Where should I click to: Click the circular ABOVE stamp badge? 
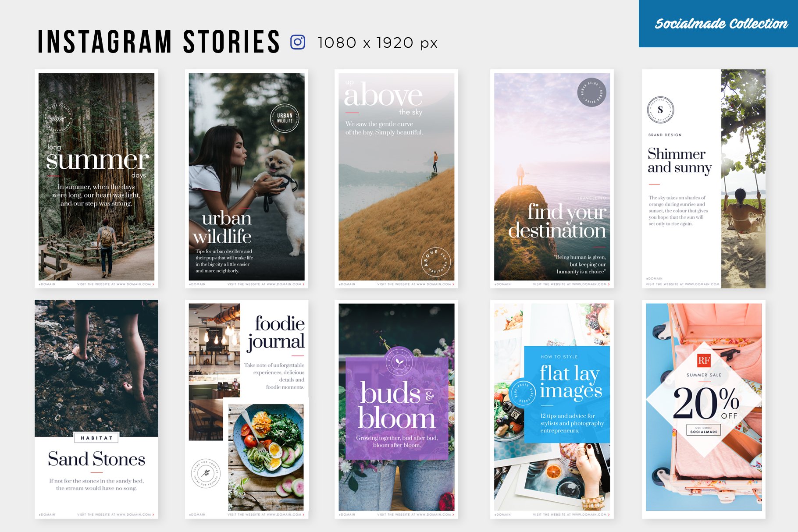click(x=436, y=262)
